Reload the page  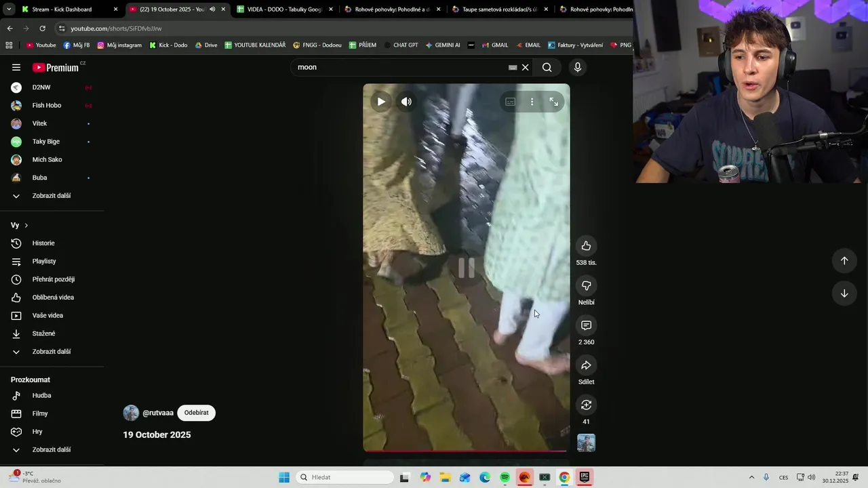click(x=42, y=28)
